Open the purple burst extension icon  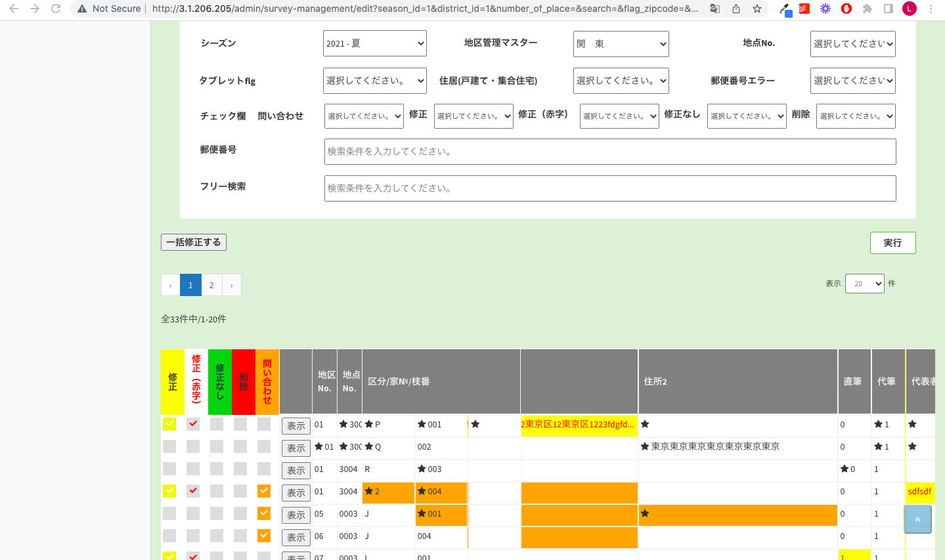(825, 9)
